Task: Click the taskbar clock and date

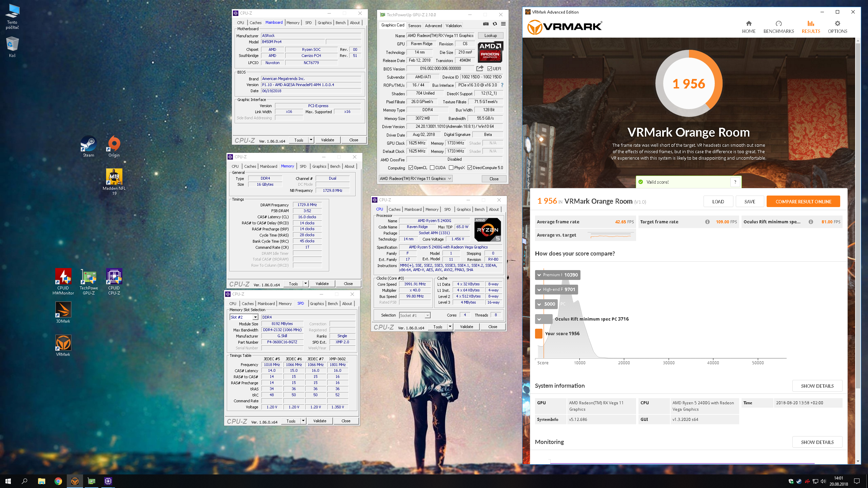Action: [839, 481]
